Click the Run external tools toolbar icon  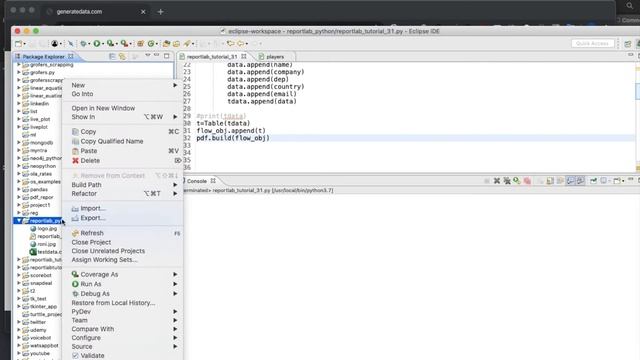pos(124,44)
